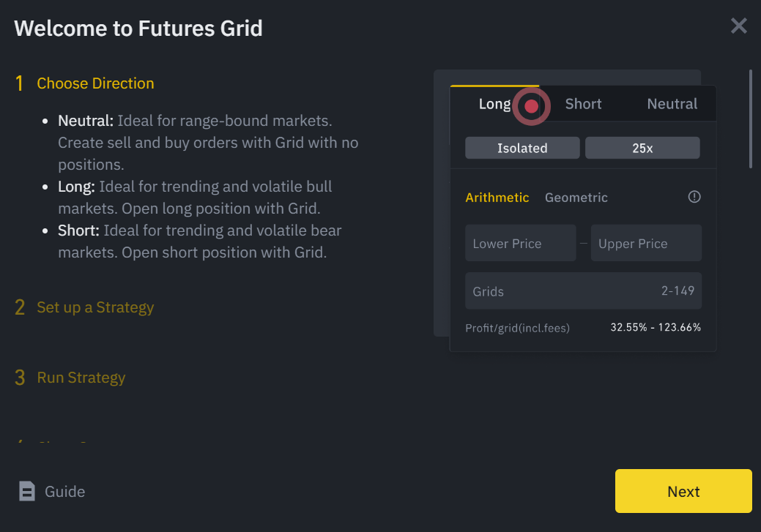The image size is (761, 532).
Task: Expand step 2 Set up a Strategy
Action: (95, 307)
